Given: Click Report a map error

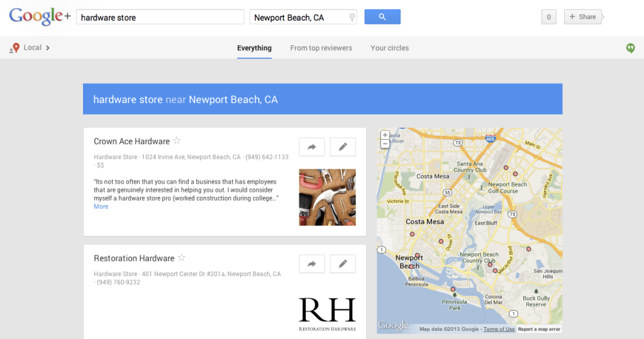Looking at the screenshot, I should click(539, 329).
